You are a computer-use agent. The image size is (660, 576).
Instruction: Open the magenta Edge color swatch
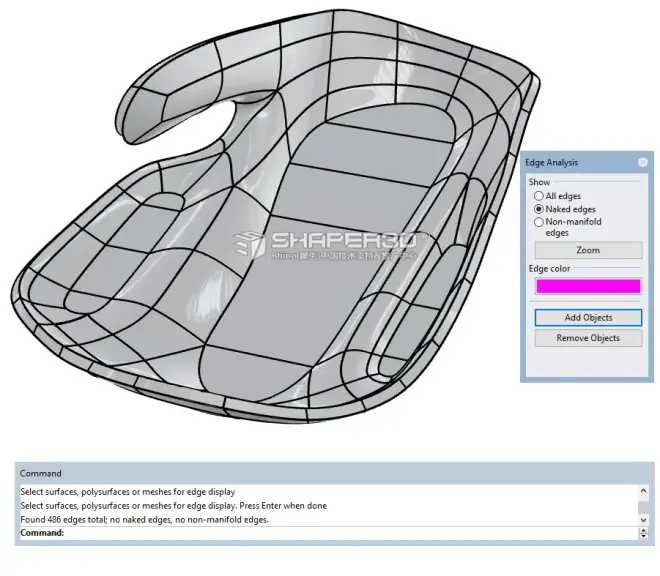tap(588, 286)
